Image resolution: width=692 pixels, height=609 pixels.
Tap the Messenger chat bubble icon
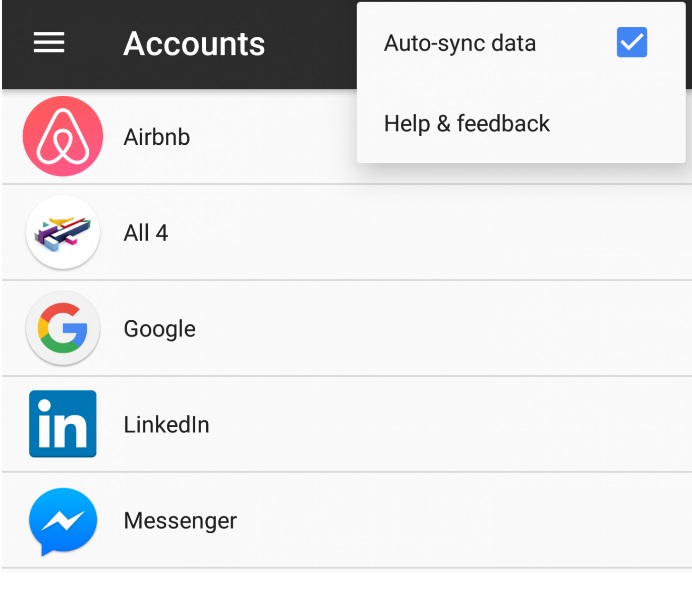pyautogui.click(x=63, y=521)
